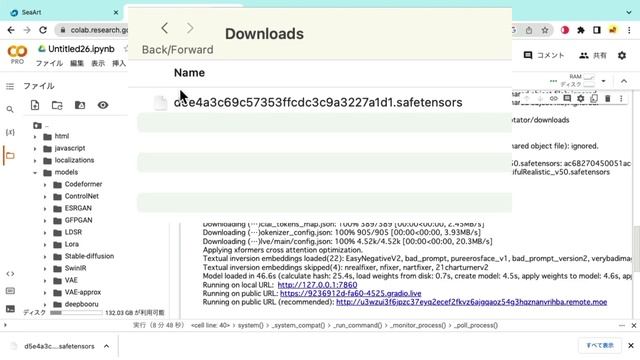
Task: Open download item chevron menu
Action: 106,346
